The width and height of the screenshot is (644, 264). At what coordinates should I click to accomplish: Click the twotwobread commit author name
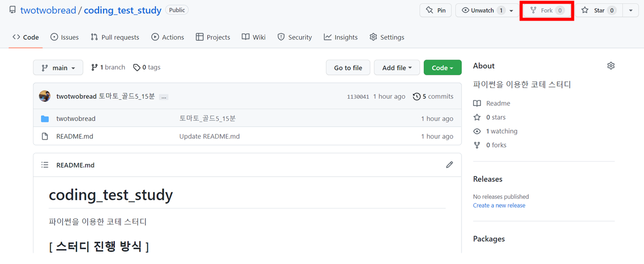(x=76, y=96)
